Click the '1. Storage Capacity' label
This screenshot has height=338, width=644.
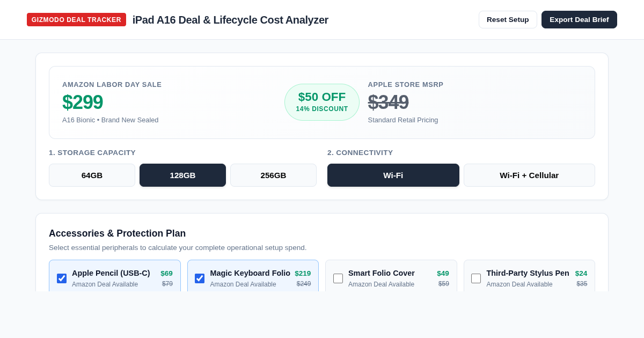tap(92, 153)
